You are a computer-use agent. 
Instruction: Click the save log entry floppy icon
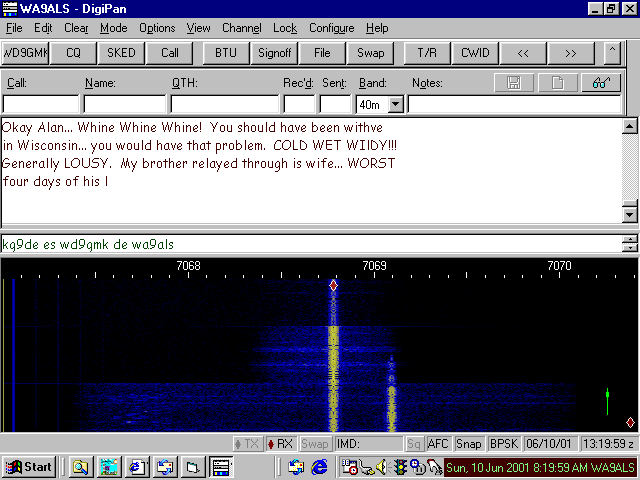coord(513,83)
